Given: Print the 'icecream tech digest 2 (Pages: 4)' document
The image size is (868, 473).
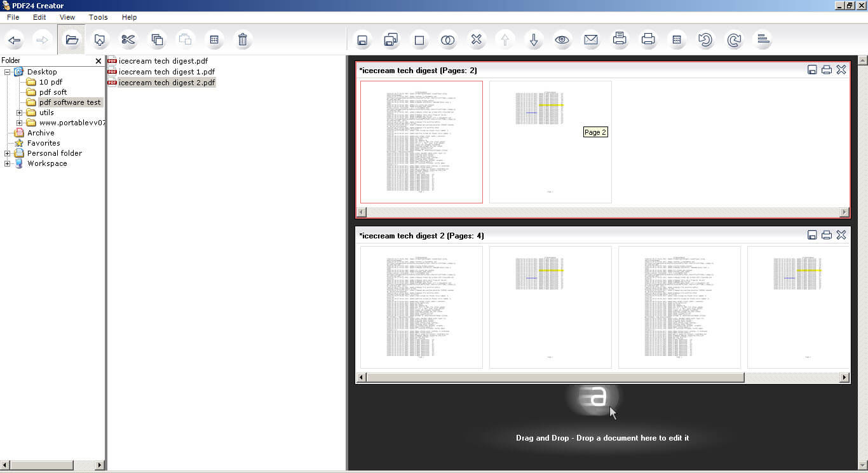Looking at the screenshot, I should pos(827,235).
